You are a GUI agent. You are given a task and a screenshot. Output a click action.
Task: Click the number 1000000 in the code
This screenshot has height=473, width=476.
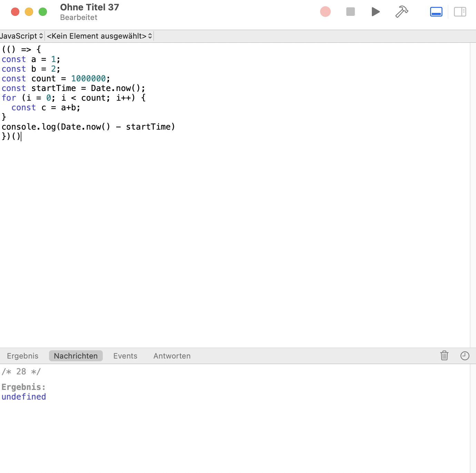point(88,79)
